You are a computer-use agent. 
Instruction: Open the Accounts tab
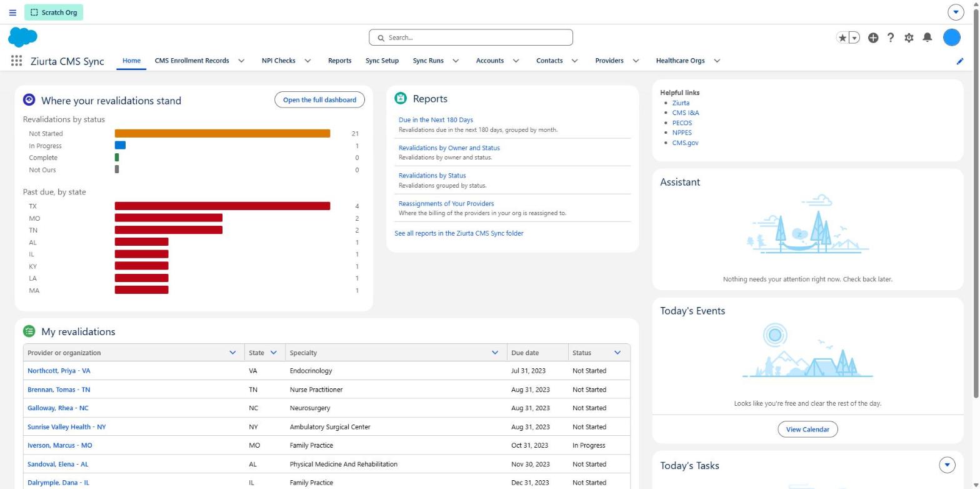point(489,61)
